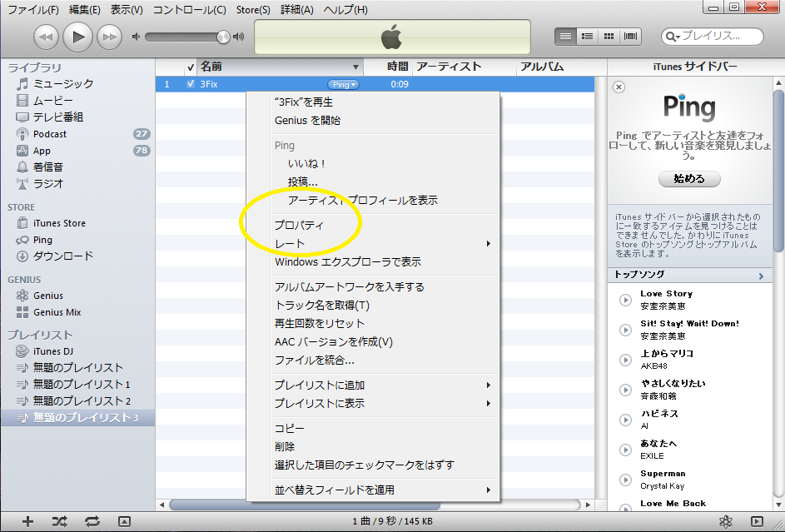Open the 着信音 ringtones library

coord(47,167)
